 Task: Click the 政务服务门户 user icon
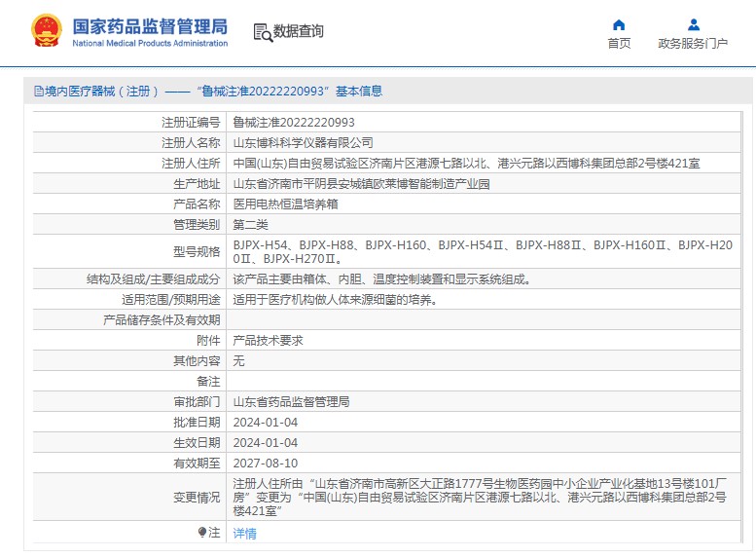tap(694, 24)
